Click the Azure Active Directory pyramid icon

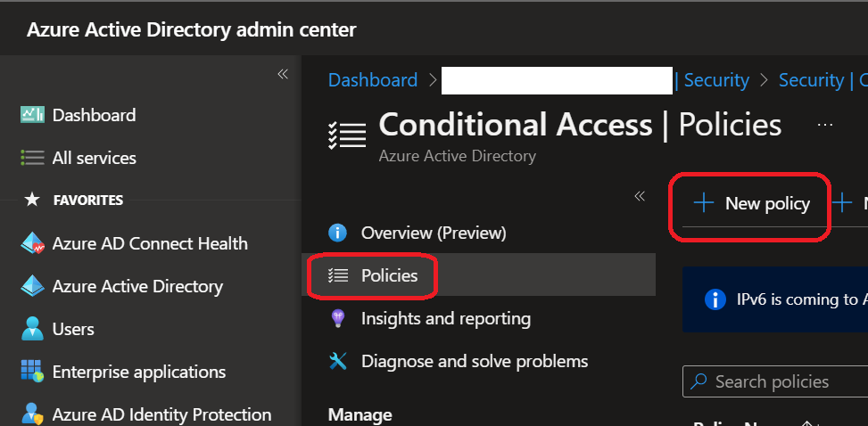coord(32,286)
